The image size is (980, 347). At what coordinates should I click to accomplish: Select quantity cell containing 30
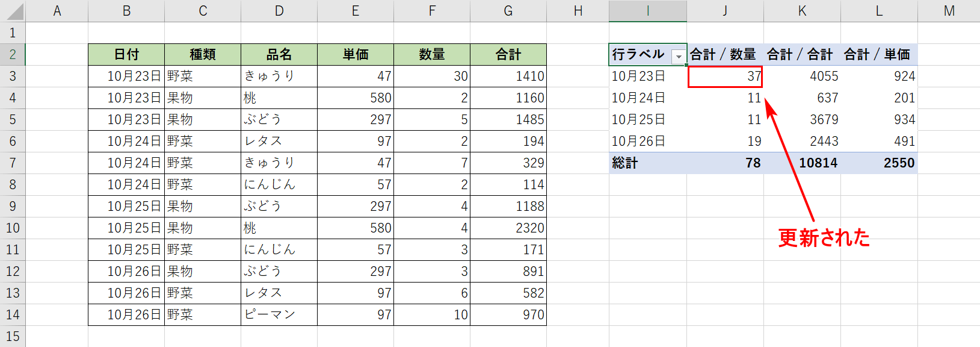pyautogui.click(x=432, y=76)
